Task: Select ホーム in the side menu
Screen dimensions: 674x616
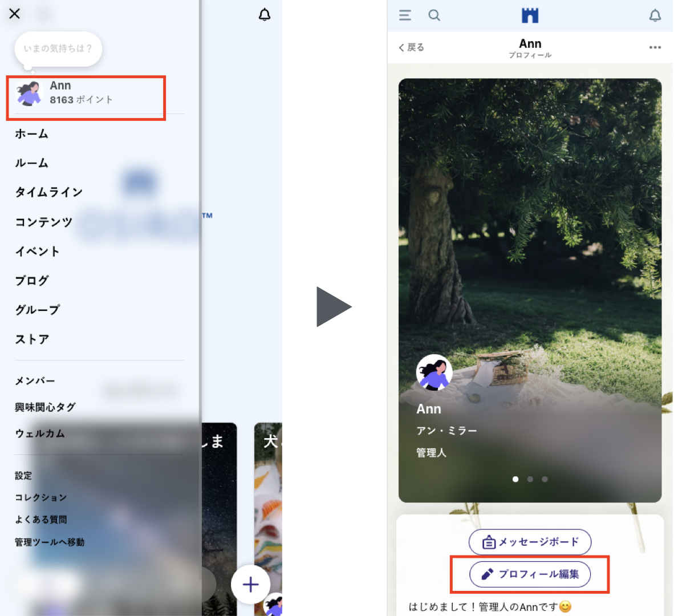Action: 32,134
